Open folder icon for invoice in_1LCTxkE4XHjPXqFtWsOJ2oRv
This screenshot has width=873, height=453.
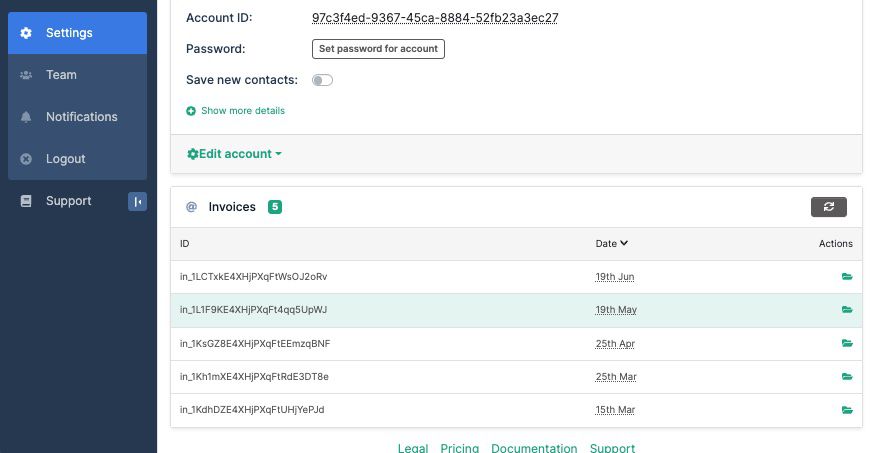847,277
